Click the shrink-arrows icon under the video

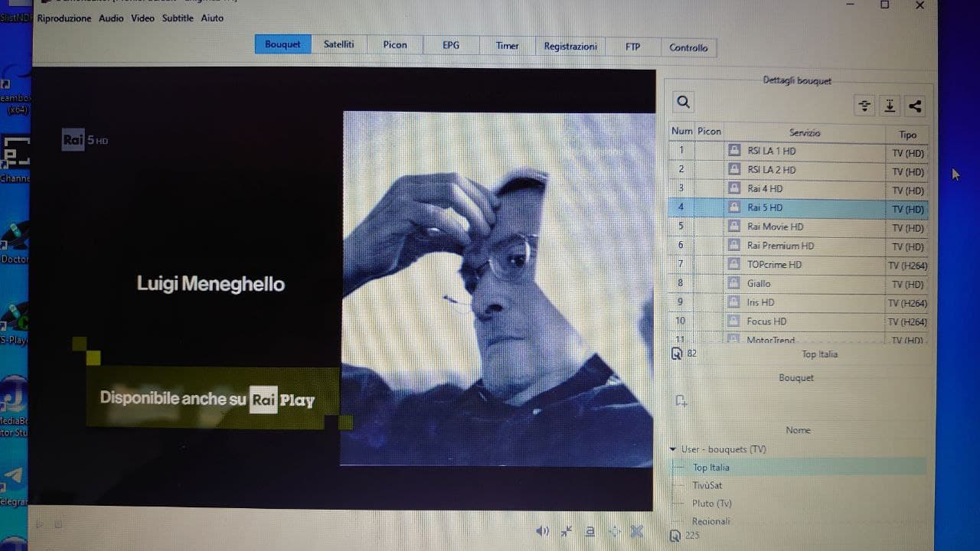[567, 530]
